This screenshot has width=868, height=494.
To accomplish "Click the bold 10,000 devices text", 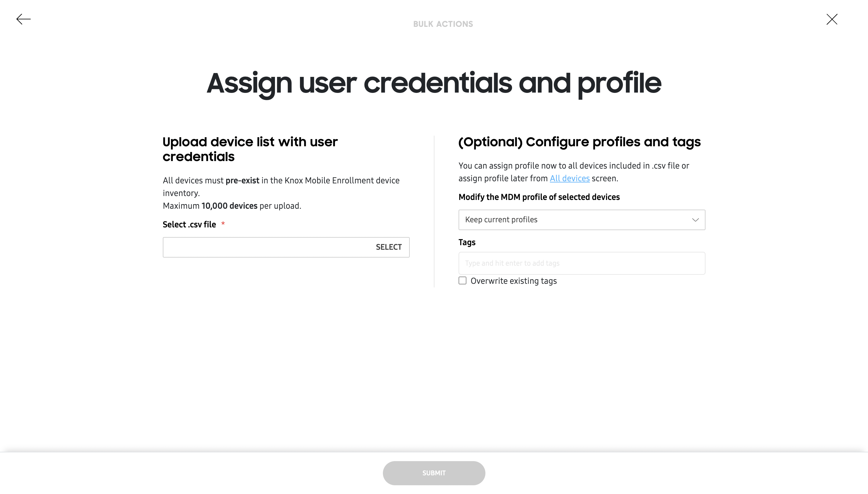I will coord(229,206).
